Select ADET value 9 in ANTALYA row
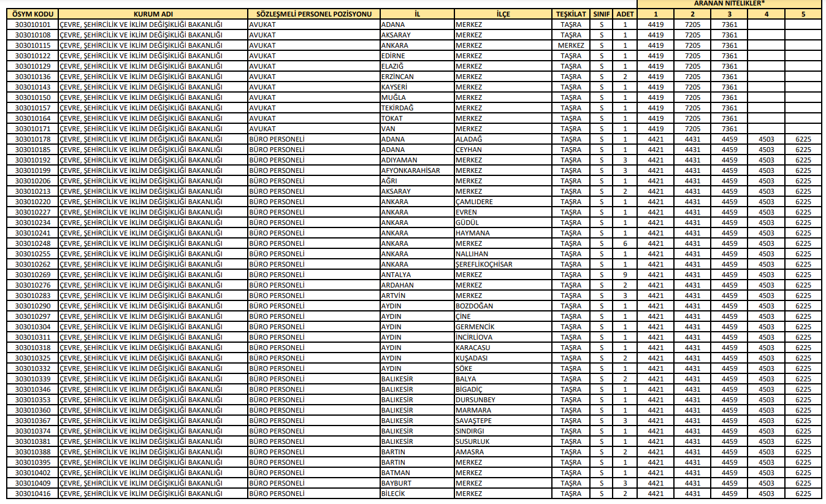 click(x=625, y=275)
